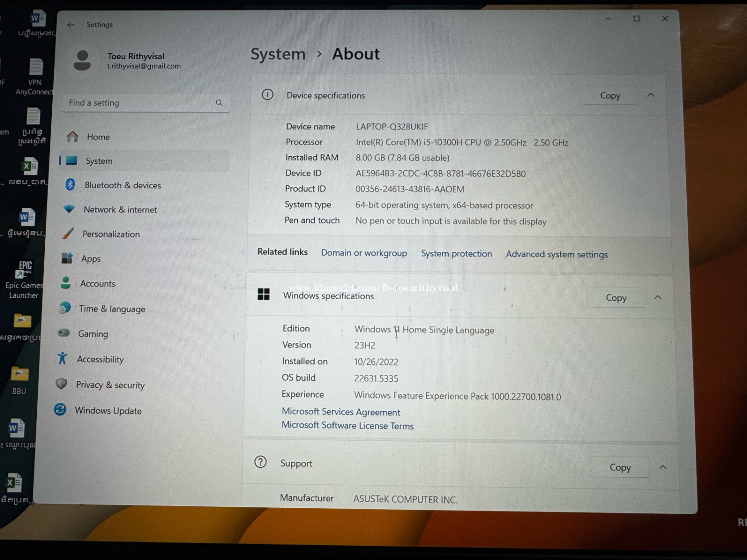Viewport: 747px width, 560px height.
Task: Select the VPN AnyConnect desktop file
Action: [34, 76]
